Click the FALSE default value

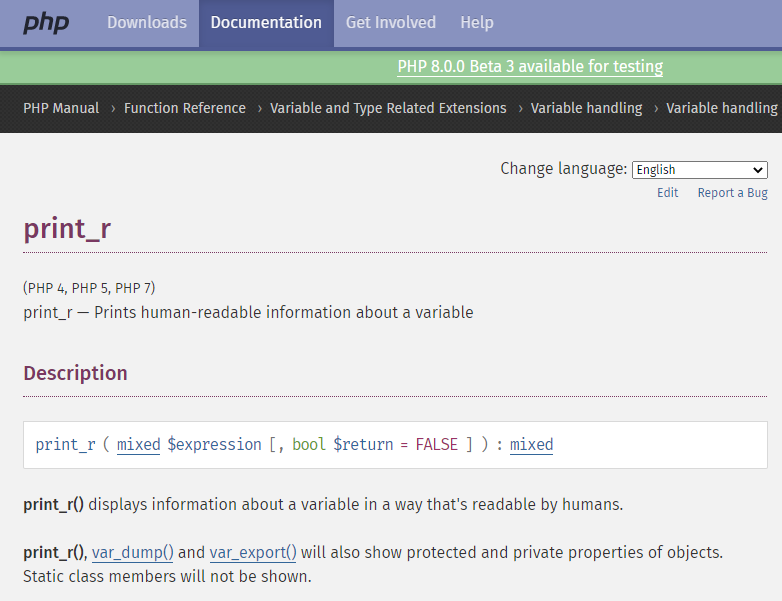(x=436, y=444)
